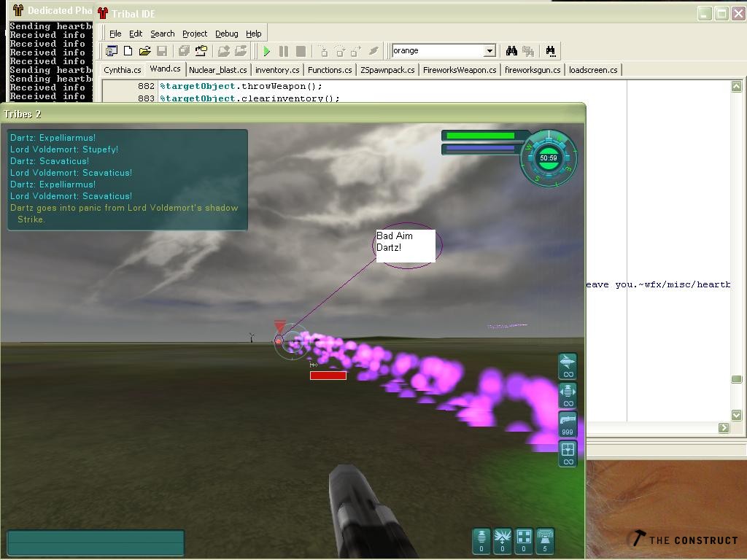Open the Search menu
The height and width of the screenshot is (560, 747).
click(x=163, y=34)
